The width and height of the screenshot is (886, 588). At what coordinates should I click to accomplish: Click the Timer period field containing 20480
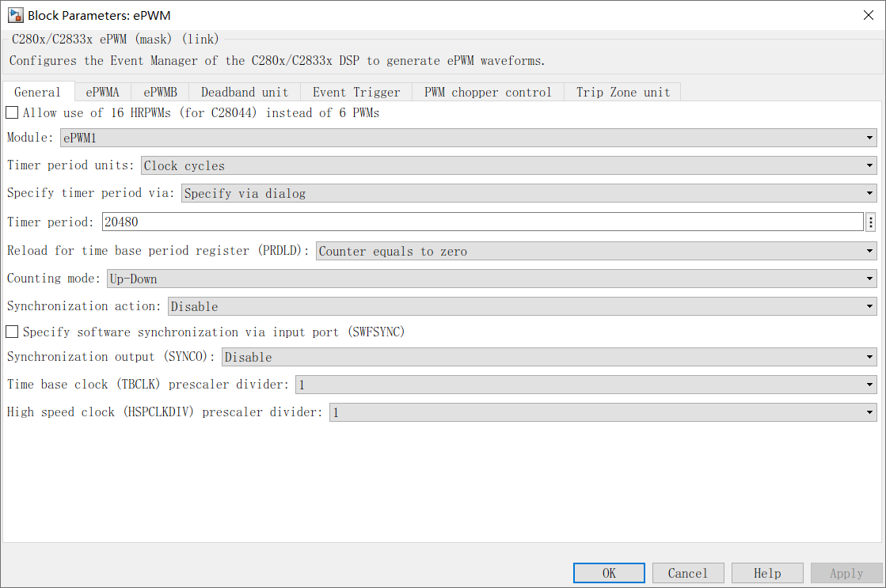click(x=482, y=222)
